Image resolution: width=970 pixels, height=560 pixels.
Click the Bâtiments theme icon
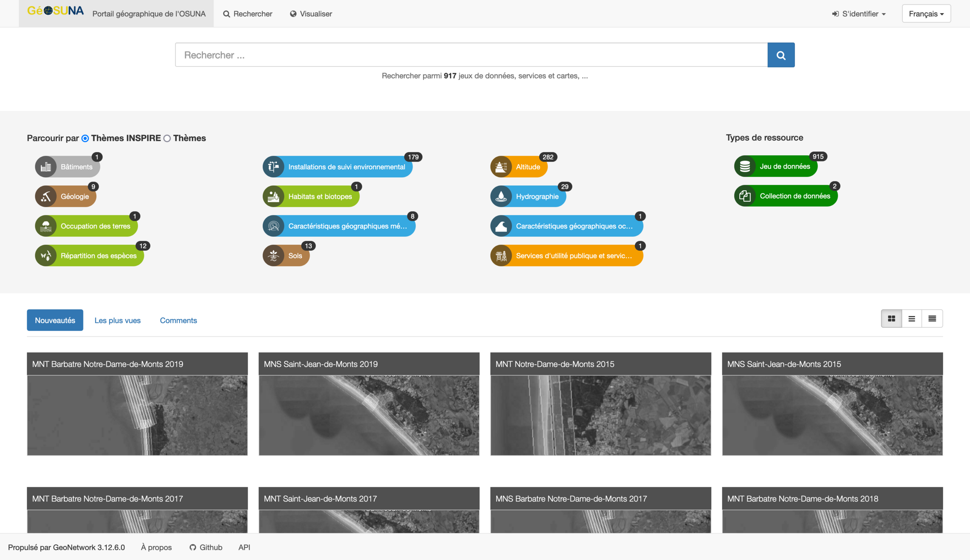point(46,167)
